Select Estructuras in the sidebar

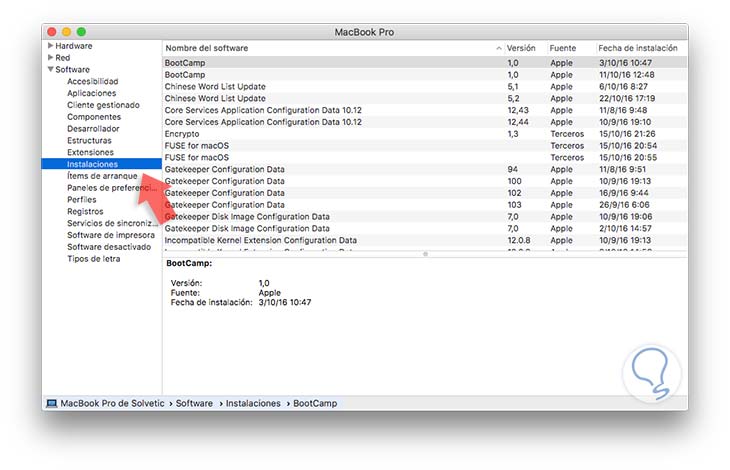point(89,140)
